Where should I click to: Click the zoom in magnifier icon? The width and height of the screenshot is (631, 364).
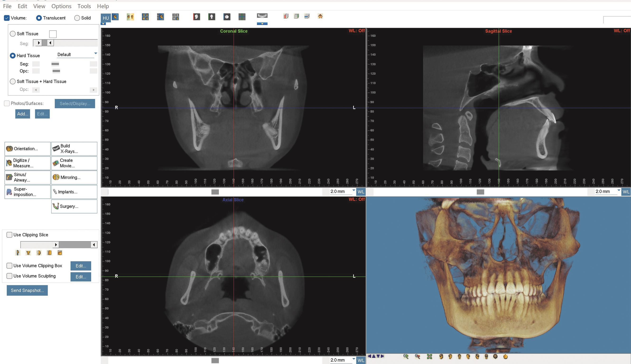406,356
